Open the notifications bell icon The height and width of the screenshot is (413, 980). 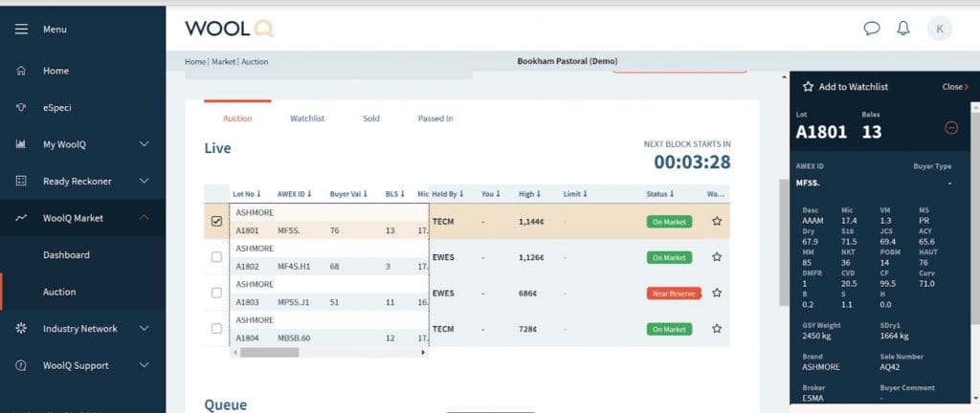tap(903, 29)
